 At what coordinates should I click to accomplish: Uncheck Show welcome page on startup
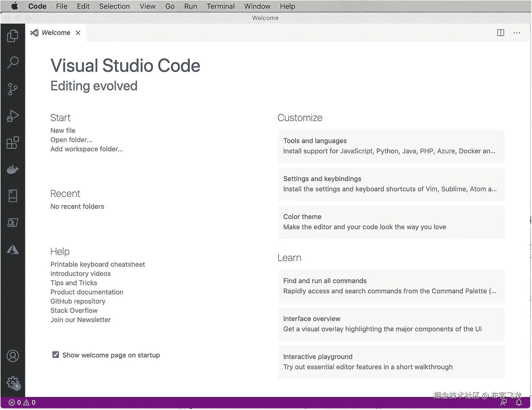pyautogui.click(x=56, y=355)
